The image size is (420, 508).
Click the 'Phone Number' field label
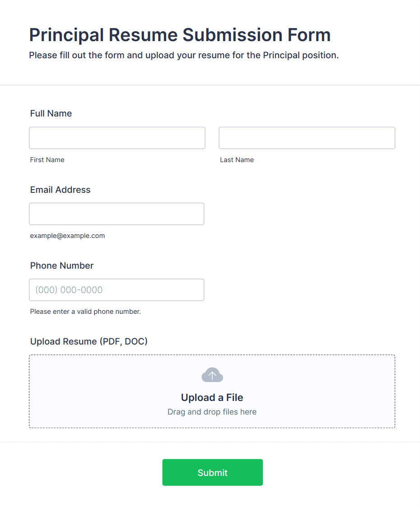point(62,266)
